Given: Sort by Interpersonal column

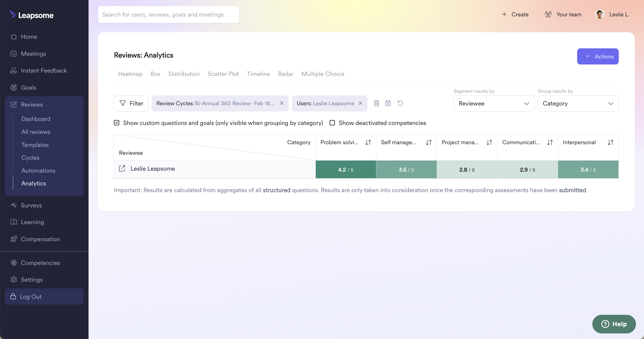Looking at the screenshot, I should (610, 142).
